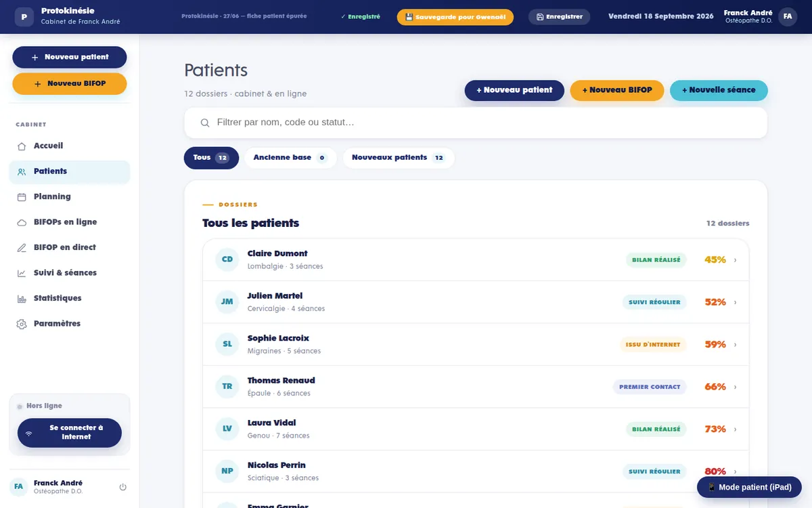Open Sophie Lacroix's row chevron

click(735, 345)
